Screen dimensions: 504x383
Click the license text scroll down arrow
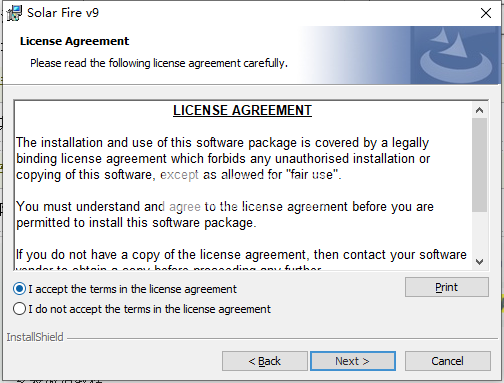tap(479, 262)
